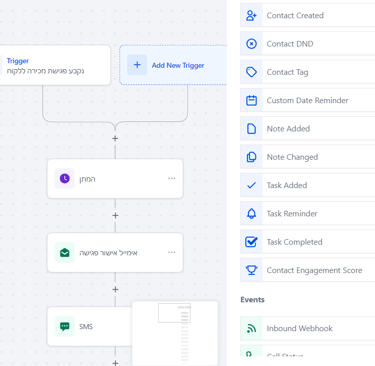Click the Note Added document icon

coord(251,129)
